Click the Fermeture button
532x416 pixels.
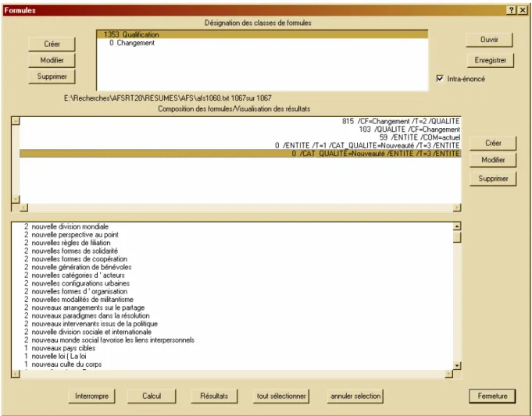(492, 396)
